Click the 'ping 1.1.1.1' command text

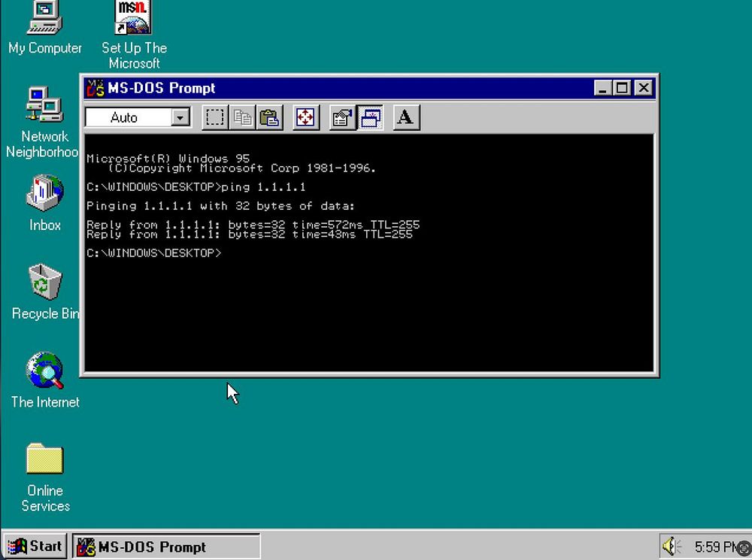pyautogui.click(x=263, y=187)
